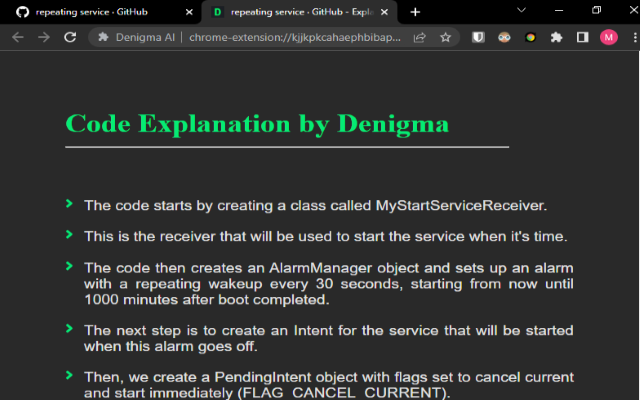
Task: Click the 'Code Explanation by Denigma' heading
Action: pyautogui.click(x=257, y=123)
